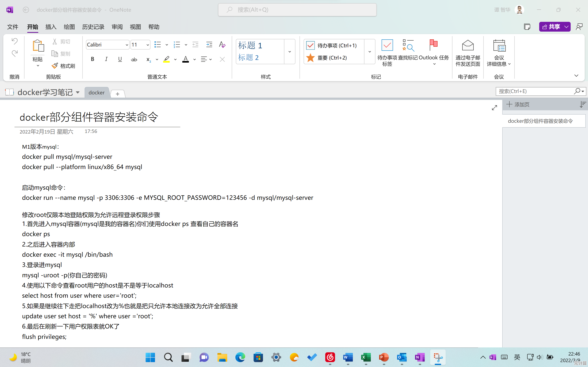Switch to the 视图 (View) tab
This screenshot has width=588, height=367.
[135, 27]
